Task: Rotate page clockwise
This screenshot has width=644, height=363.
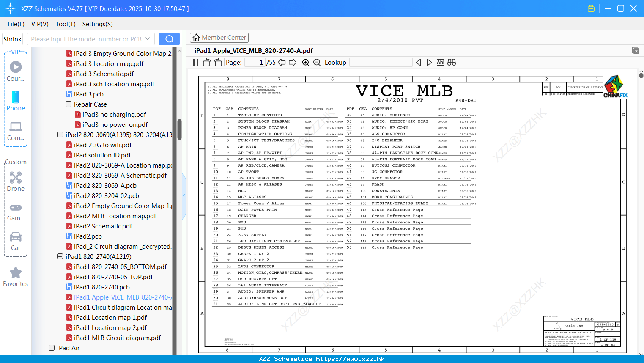Action: (218, 62)
